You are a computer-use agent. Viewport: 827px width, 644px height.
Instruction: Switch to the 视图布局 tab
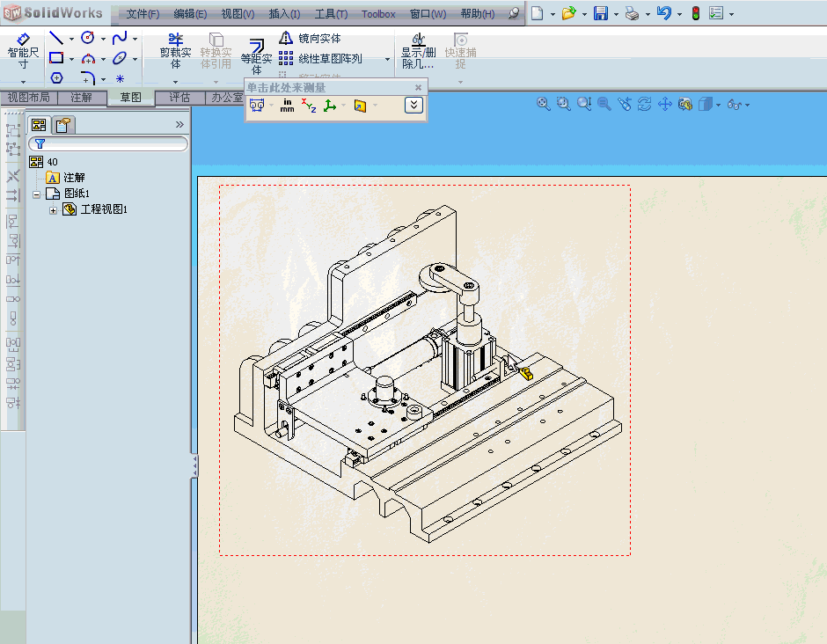click(x=28, y=98)
